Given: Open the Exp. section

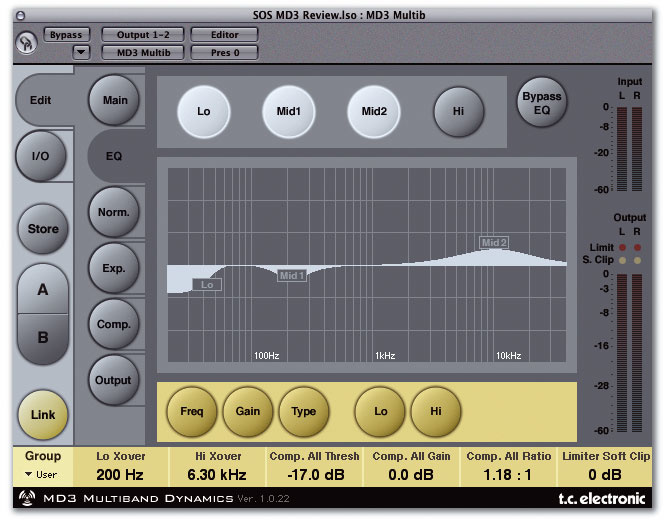Looking at the screenshot, I should point(114,268).
